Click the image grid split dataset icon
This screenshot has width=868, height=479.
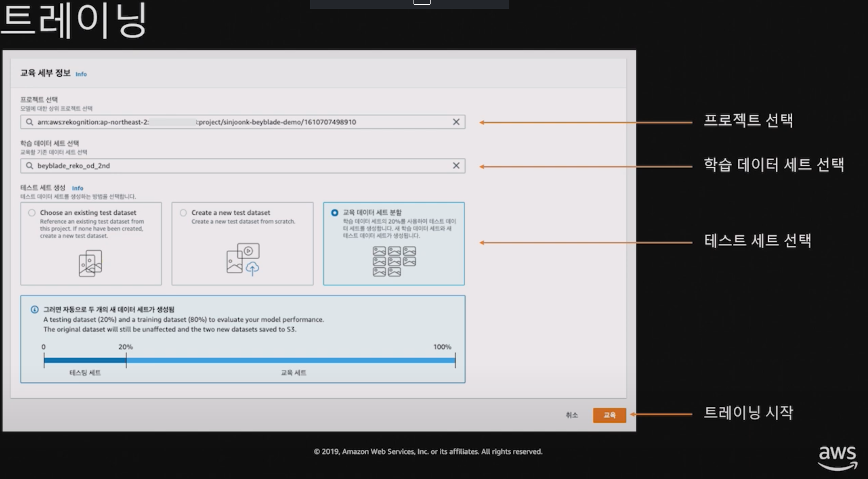point(394,261)
